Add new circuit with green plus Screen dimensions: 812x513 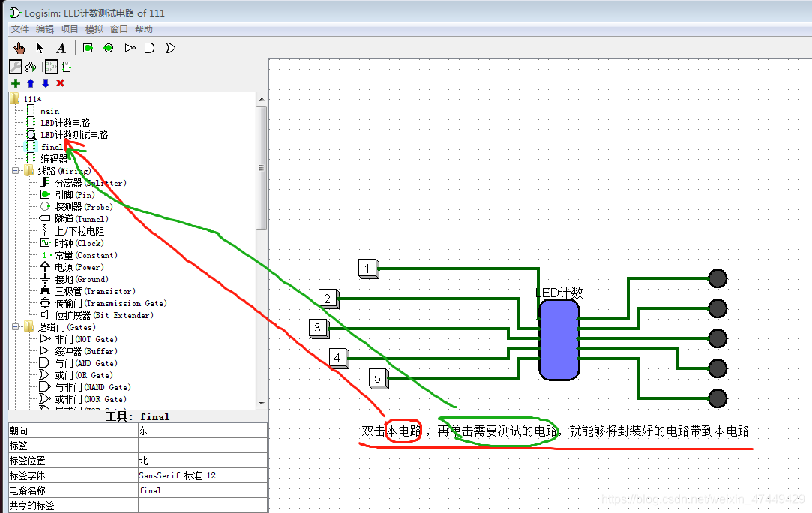(x=16, y=83)
